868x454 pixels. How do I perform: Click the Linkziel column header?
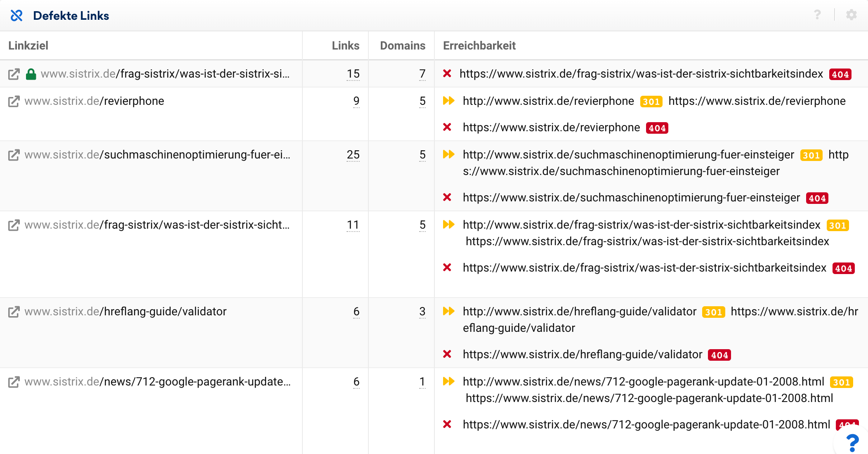pyautogui.click(x=28, y=45)
